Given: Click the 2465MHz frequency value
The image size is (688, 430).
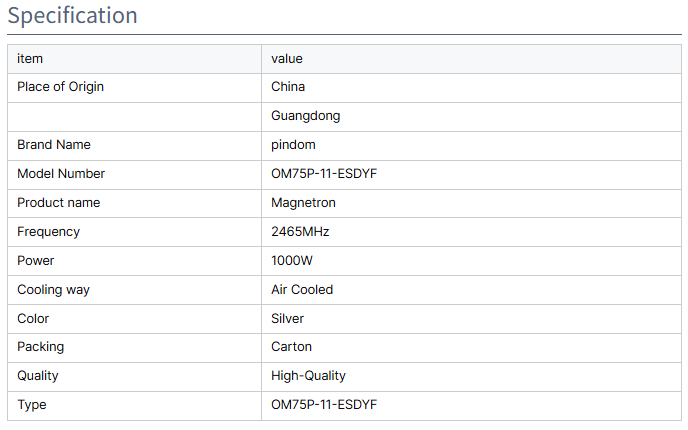Looking at the screenshot, I should coord(300,232).
